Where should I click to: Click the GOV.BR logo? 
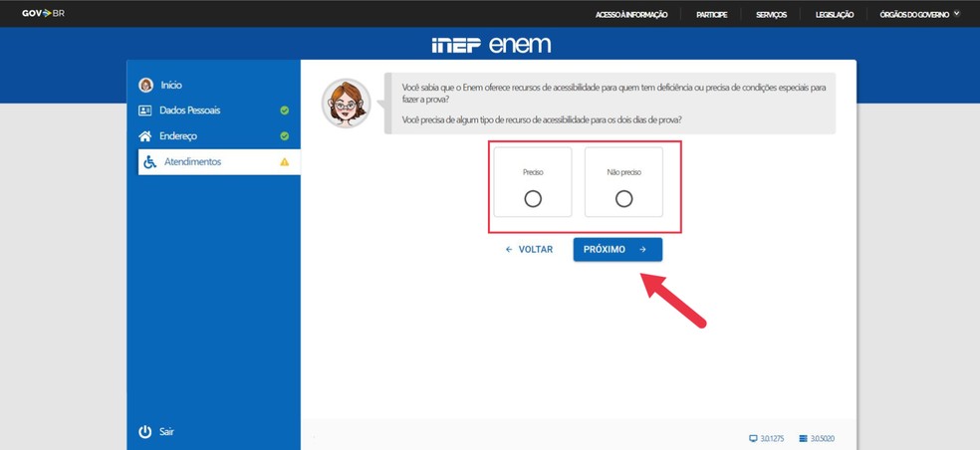[43, 13]
